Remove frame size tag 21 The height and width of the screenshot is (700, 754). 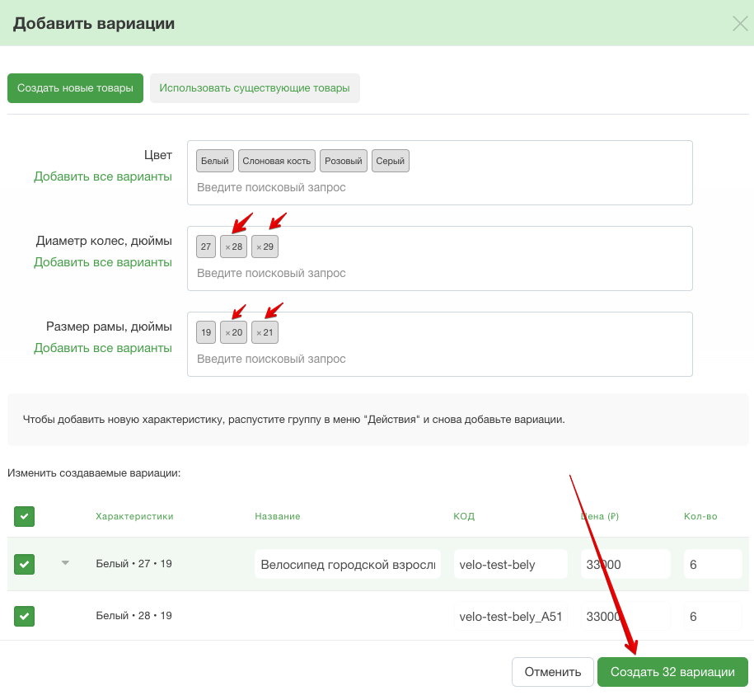[259, 333]
